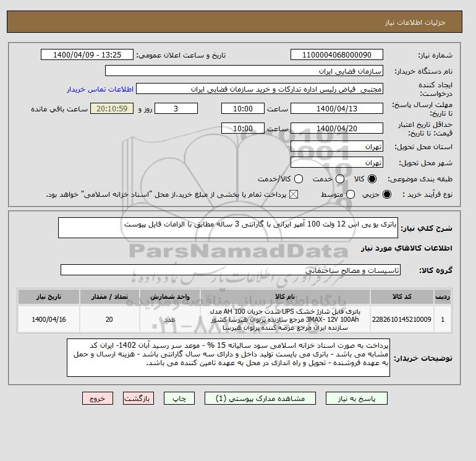Click the ساعت باقی مانده label
Screen dimensions: 476x461
(x=59, y=109)
